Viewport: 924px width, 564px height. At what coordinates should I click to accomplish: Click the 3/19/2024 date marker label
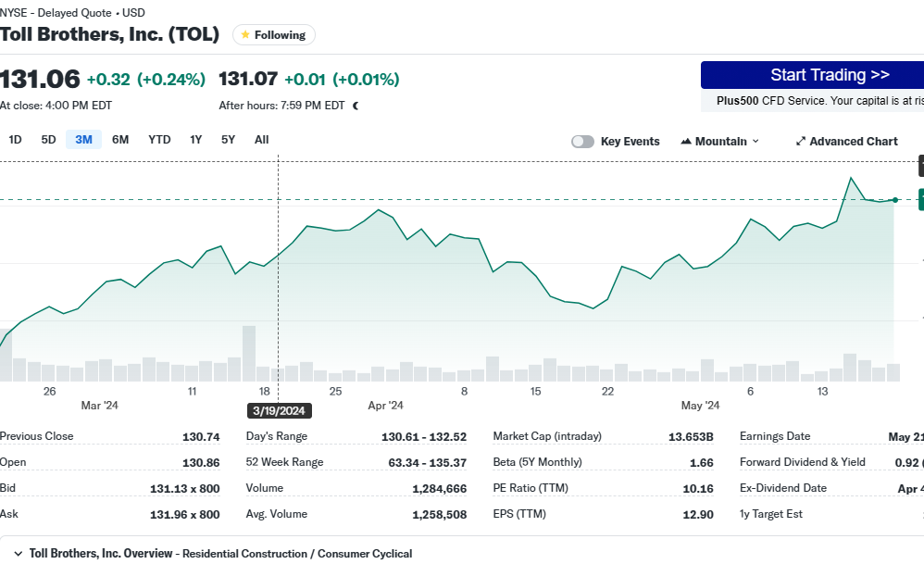280,410
